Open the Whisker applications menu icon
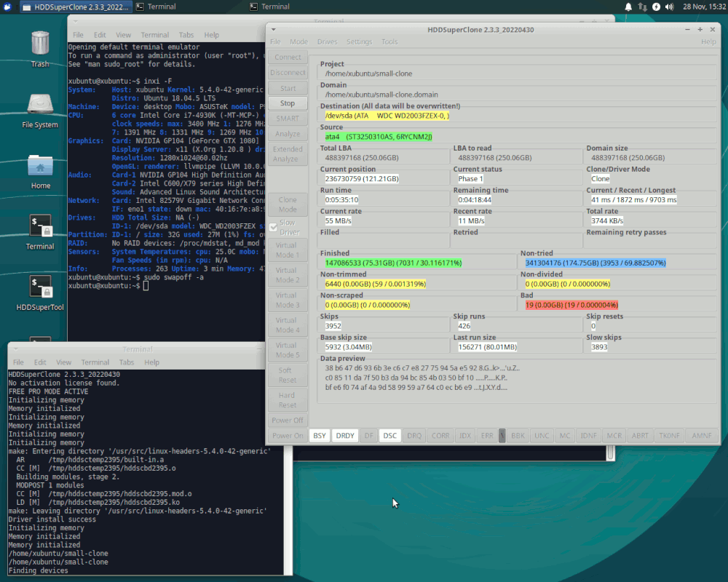 (x=8, y=7)
